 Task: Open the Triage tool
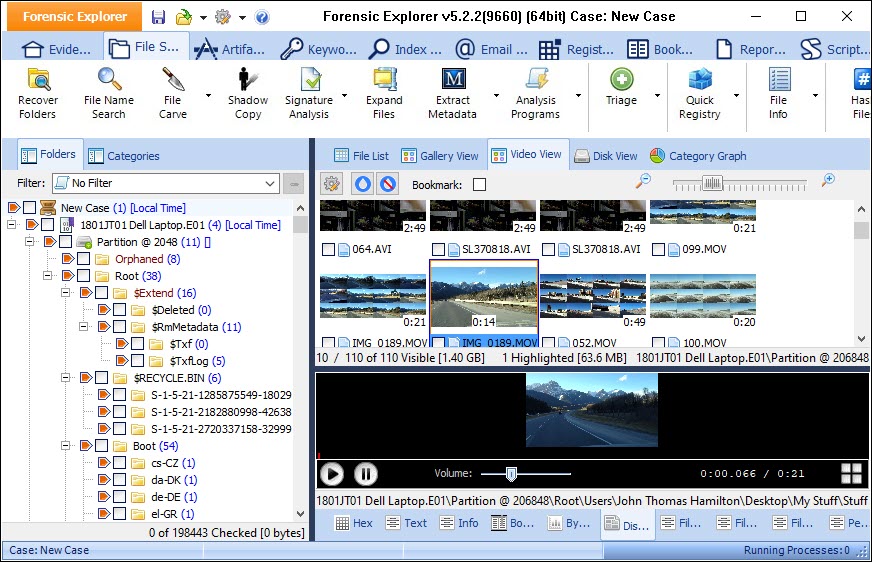click(x=621, y=81)
